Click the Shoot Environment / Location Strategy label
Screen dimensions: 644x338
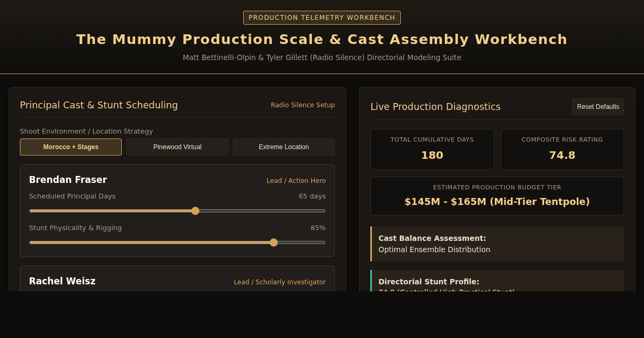(x=86, y=131)
